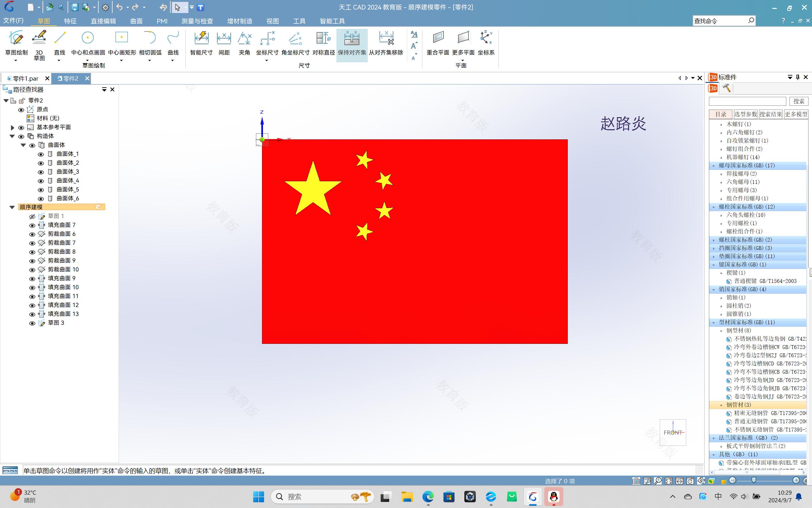Screen dimensions: 812x508
Task: Toggle visibility of 曲面体_4
Action: (41, 181)
